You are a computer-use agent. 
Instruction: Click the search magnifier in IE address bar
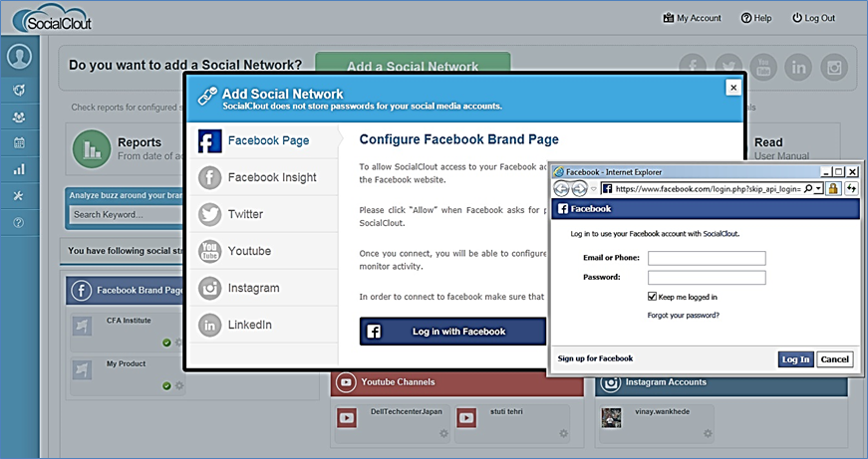point(808,188)
